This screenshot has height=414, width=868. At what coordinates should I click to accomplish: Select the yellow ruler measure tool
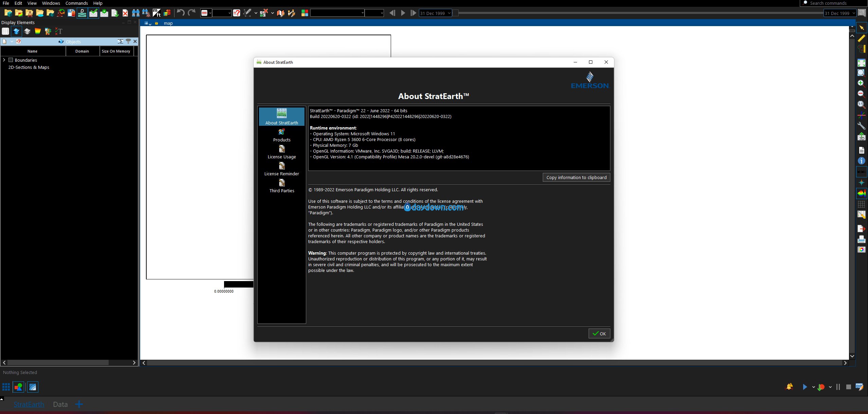(861, 38)
